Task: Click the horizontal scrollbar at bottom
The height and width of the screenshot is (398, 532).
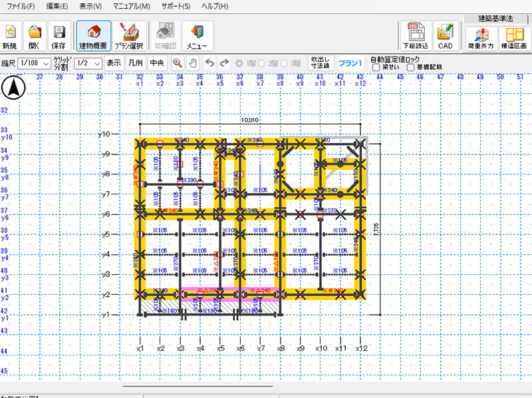Action: (198, 385)
